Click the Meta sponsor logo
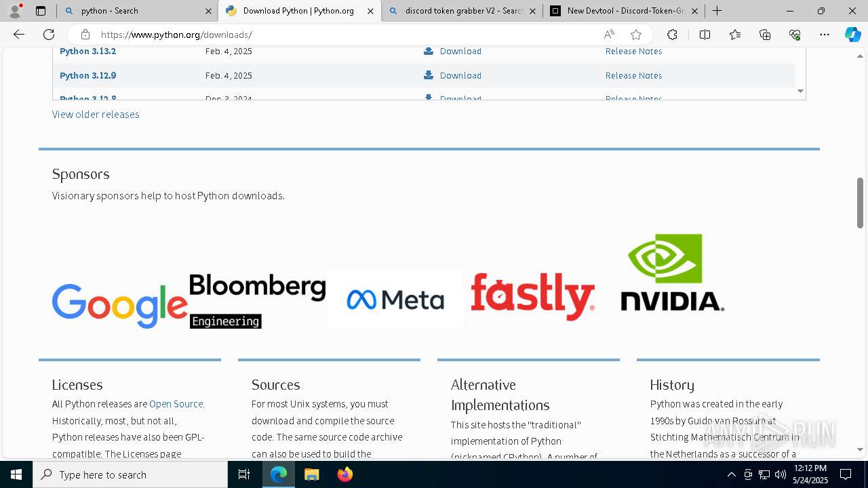The height and width of the screenshot is (488, 868). click(x=395, y=299)
